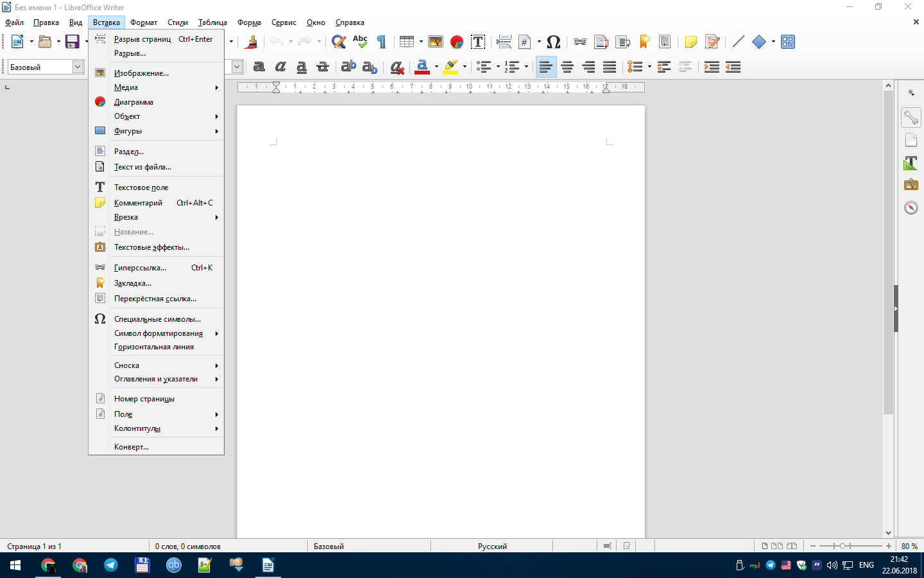Insert a footnote via toolbar icon

601,42
